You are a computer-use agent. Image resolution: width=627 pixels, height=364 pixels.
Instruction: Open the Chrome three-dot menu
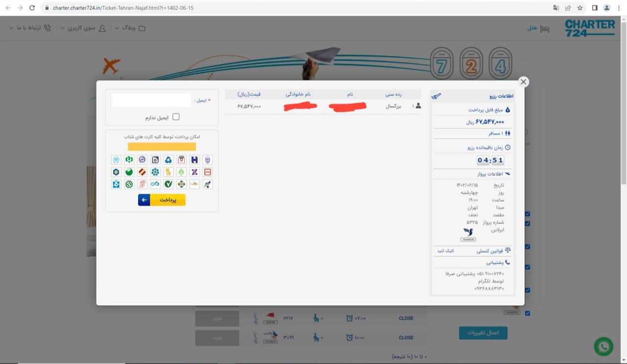point(619,8)
